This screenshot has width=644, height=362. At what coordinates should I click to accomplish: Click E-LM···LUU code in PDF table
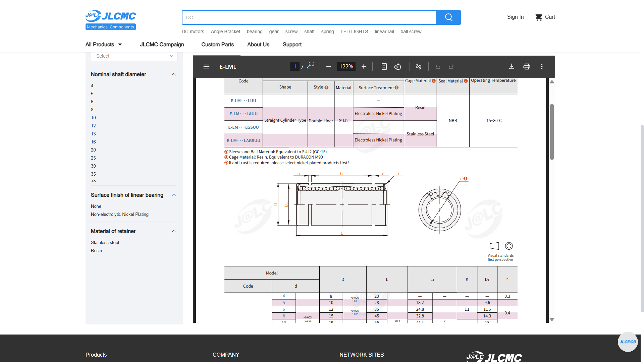(244, 101)
